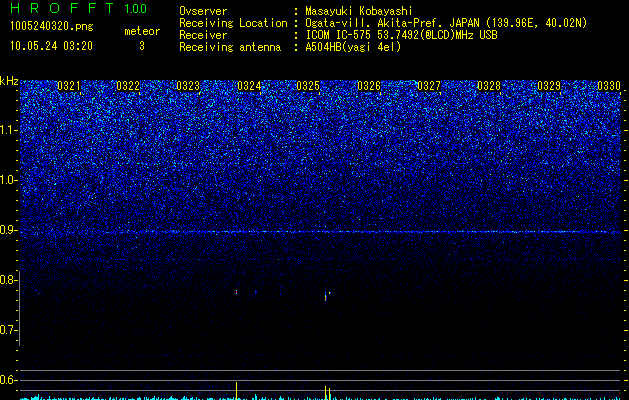Viewport: 629px width, 400px height.
Task: Click the 0327 time marker
Action: [x=429, y=86]
